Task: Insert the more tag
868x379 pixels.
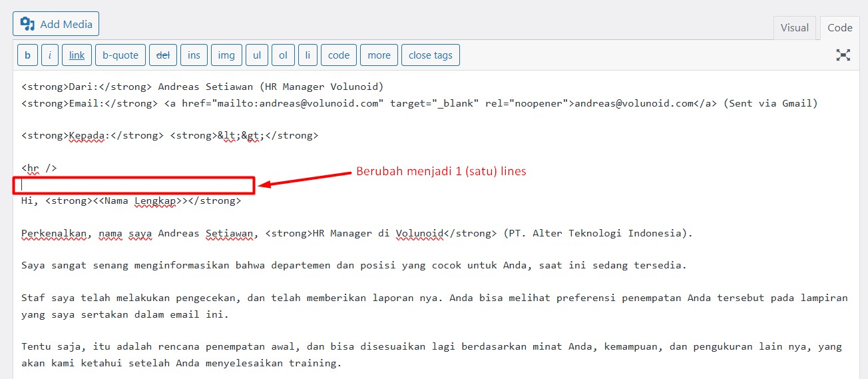Action: point(379,55)
